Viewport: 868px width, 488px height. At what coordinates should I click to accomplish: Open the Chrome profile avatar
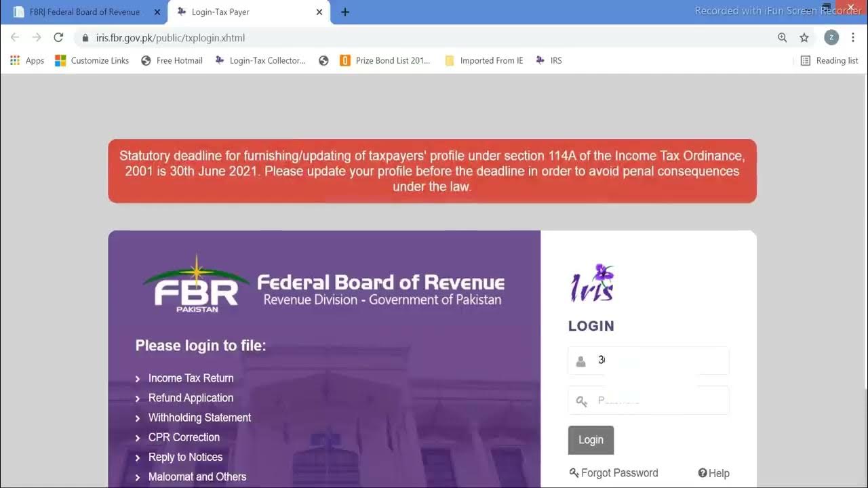(831, 38)
